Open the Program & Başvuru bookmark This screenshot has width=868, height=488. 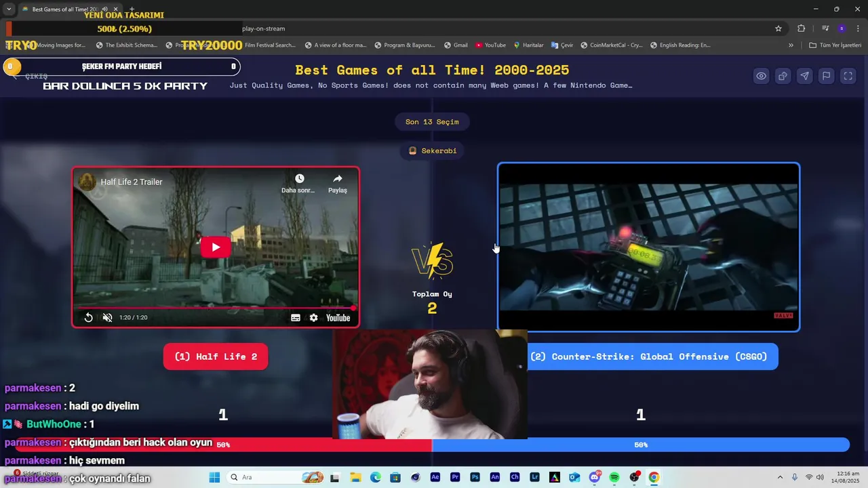(404, 45)
